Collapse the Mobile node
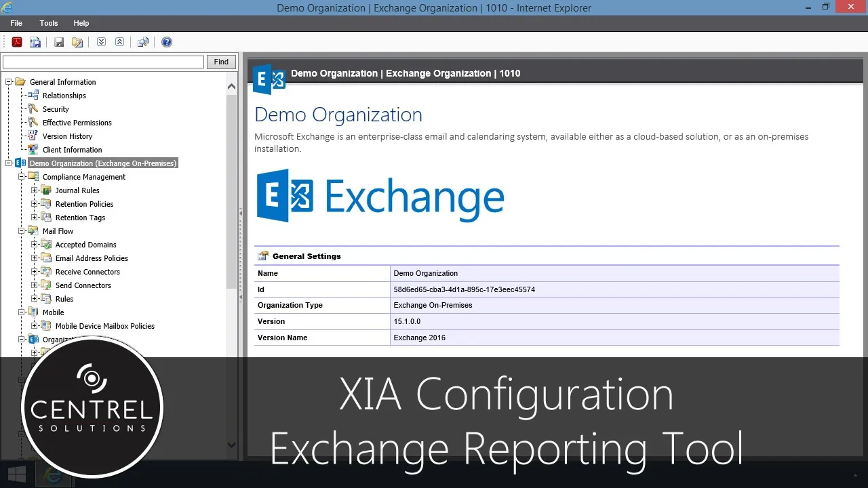The image size is (868, 488). coord(22,312)
